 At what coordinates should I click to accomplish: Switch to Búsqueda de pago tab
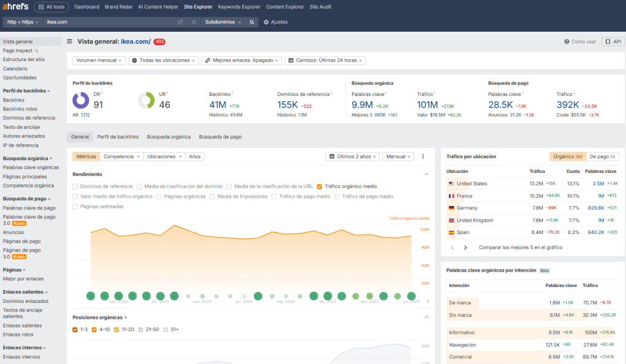(220, 137)
